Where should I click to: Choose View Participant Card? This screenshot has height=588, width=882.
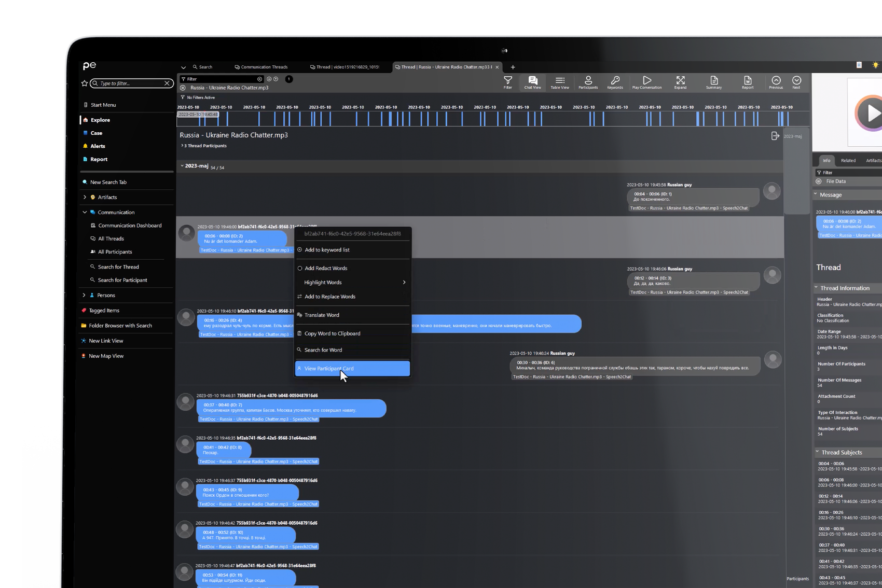(x=352, y=369)
